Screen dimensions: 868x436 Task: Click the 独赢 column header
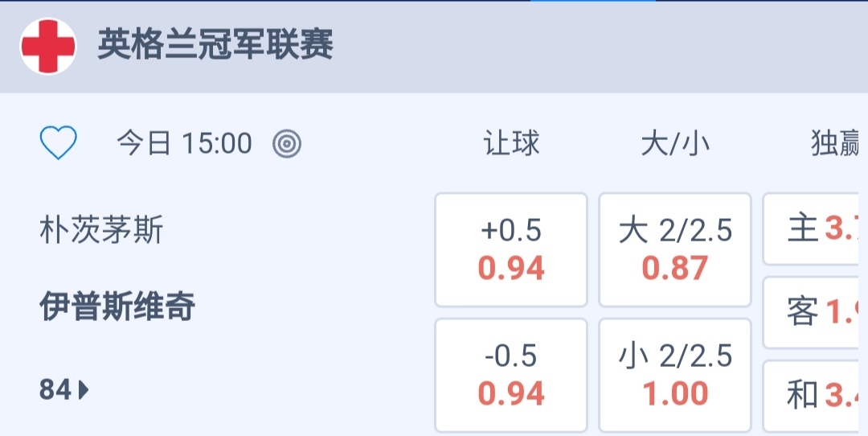click(834, 144)
